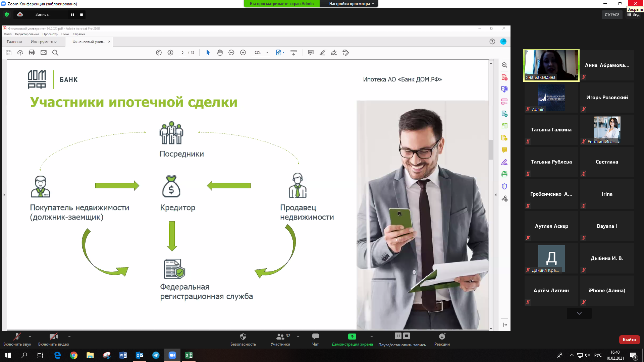The height and width of the screenshot is (362, 644).
Task: Expand participants options arrow
Action: (298, 337)
